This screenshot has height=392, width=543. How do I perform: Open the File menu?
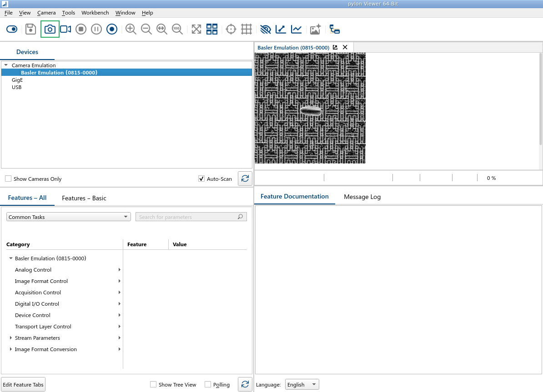pyautogui.click(x=8, y=13)
